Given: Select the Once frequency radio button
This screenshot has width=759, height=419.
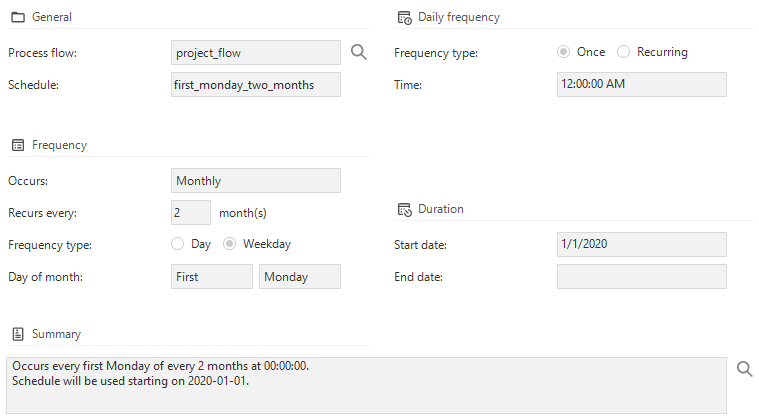Looking at the screenshot, I should 564,52.
